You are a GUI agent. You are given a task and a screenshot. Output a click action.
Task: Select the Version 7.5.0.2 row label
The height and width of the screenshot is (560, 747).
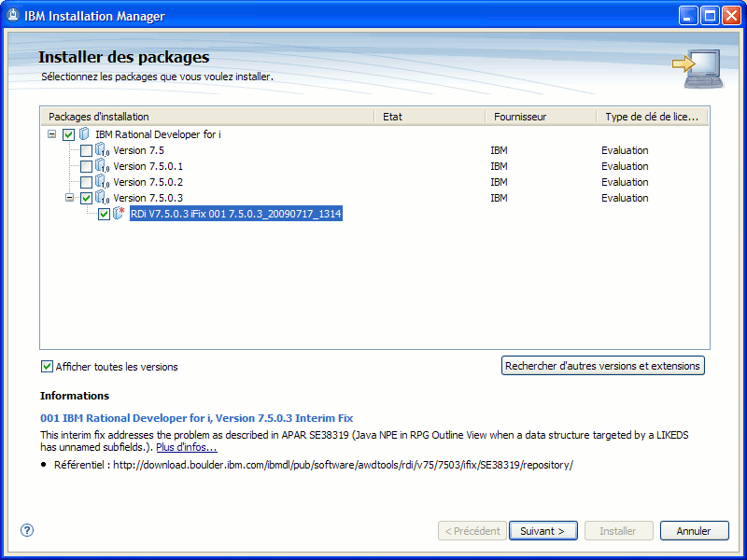tap(148, 182)
